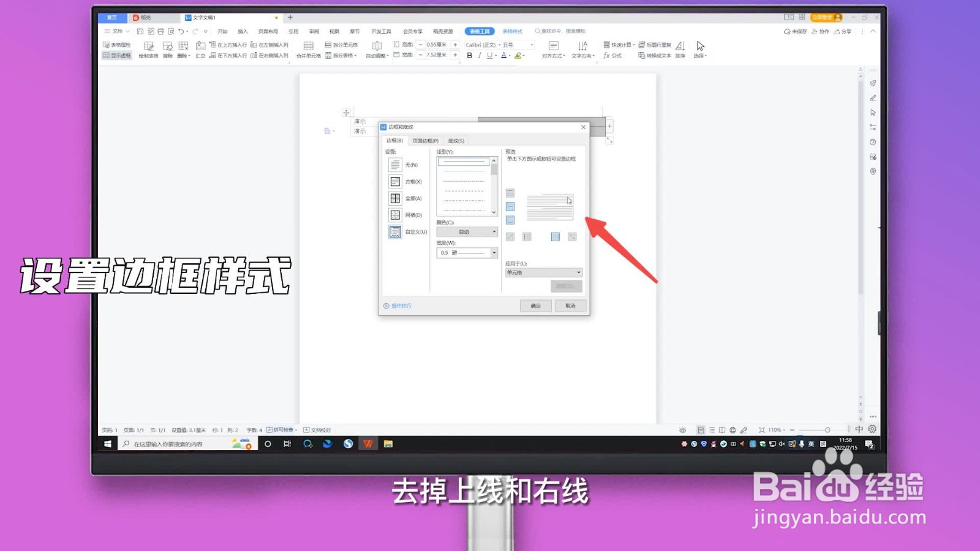Toggle the diagonal-up border button
Image resolution: width=980 pixels, height=551 pixels.
tap(510, 237)
